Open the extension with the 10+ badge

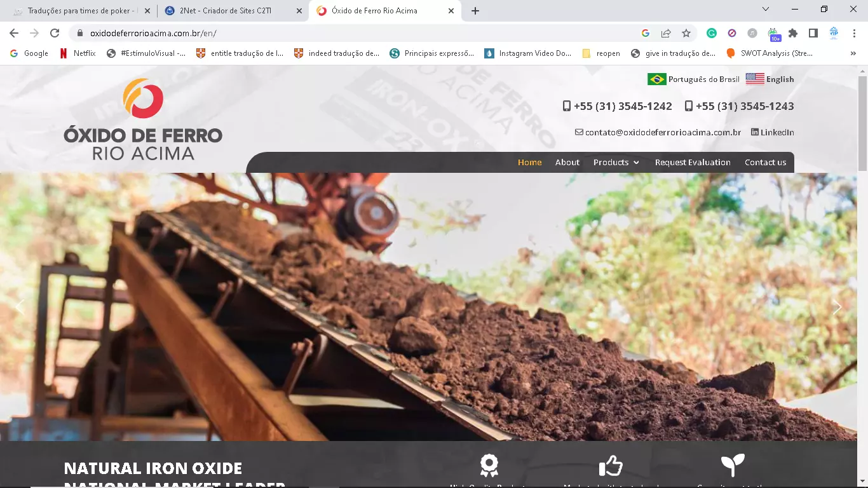point(773,34)
